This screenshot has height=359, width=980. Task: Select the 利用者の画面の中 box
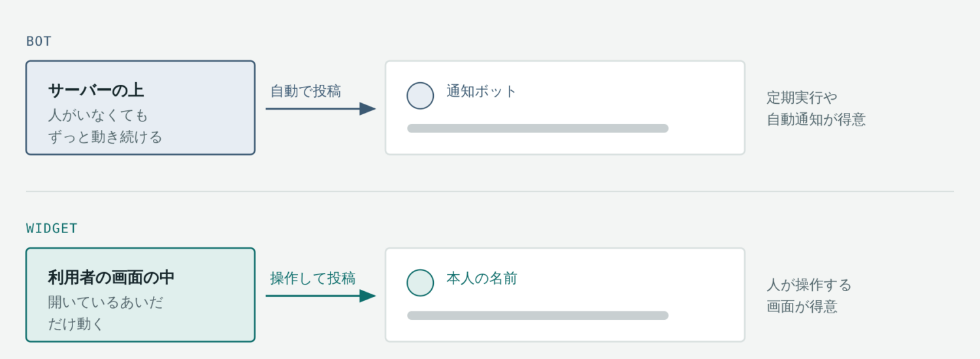pyautogui.click(x=140, y=295)
